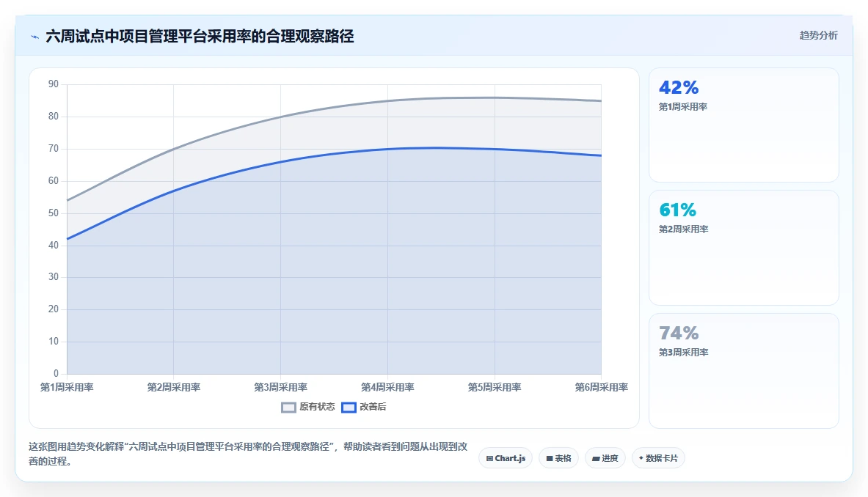Screen dimensions: 868x497
Task: Click the 第6周采用率 x-axis label
Action: point(601,388)
